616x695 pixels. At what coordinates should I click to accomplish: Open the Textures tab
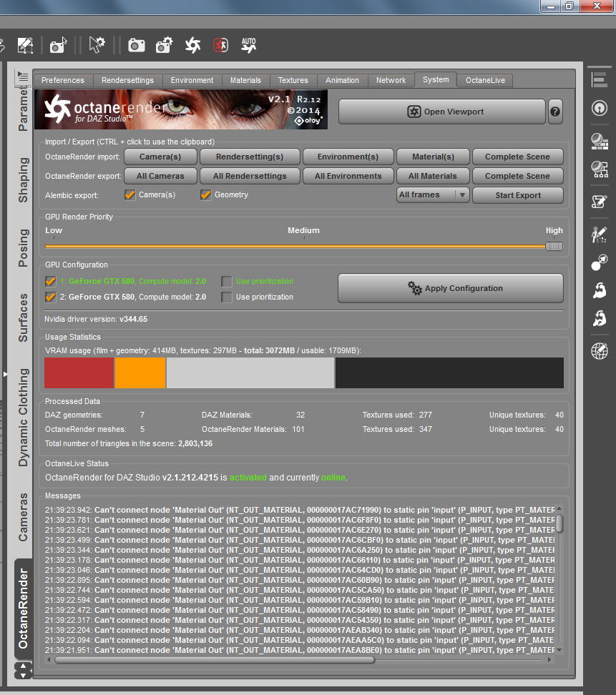[x=293, y=80]
